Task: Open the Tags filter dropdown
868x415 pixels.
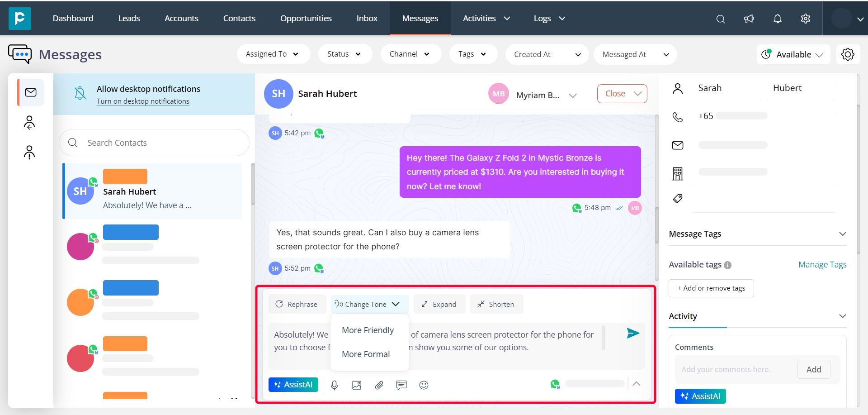Action: [x=473, y=54]
